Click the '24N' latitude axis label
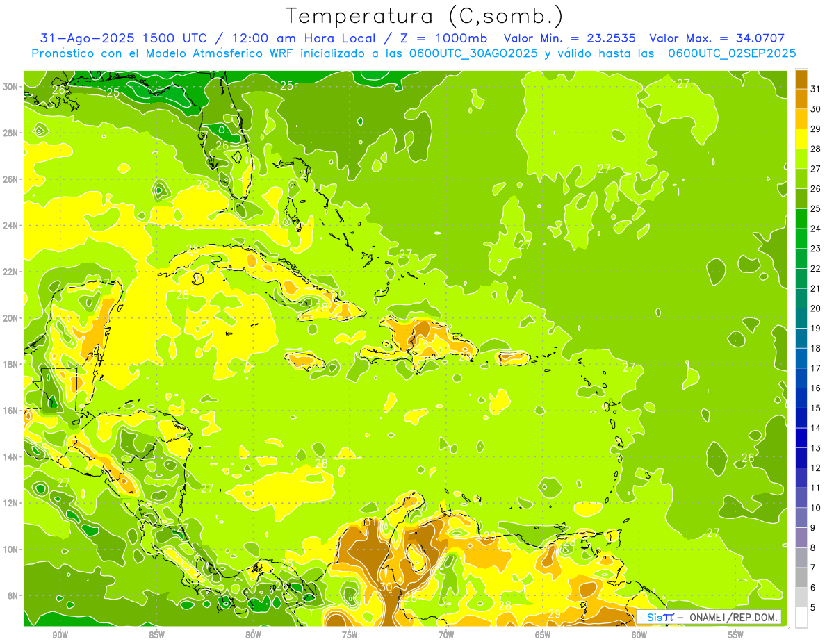834x644 pixels. (11, 226)
